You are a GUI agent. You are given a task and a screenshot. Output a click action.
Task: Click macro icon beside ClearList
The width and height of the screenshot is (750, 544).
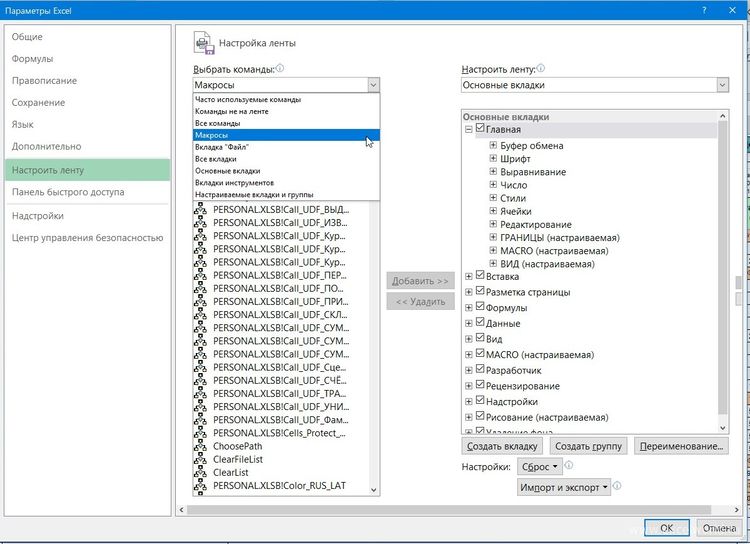(x=200, y=473)
